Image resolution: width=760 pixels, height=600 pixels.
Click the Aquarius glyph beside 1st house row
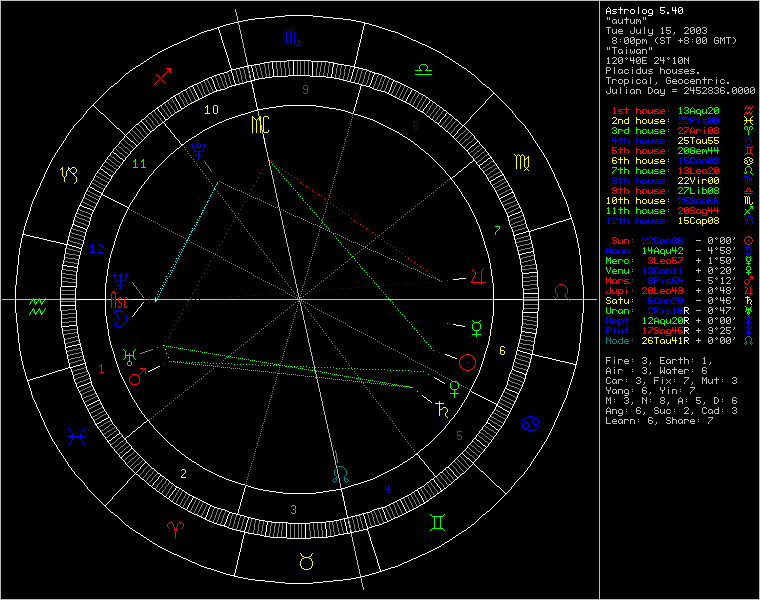[749, 111]
